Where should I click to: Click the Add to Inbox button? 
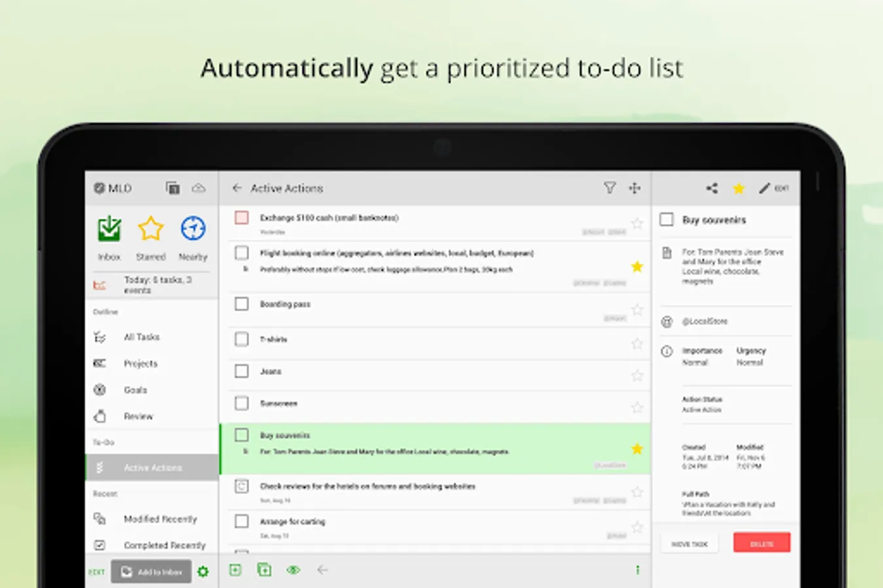point(151,572)
